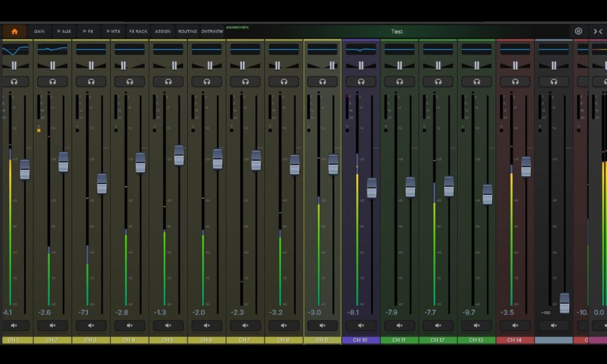Open the CH 10 EQ curve thumbnail
Image resolution: width=607 pixels, height=364 pixels.
361,49
